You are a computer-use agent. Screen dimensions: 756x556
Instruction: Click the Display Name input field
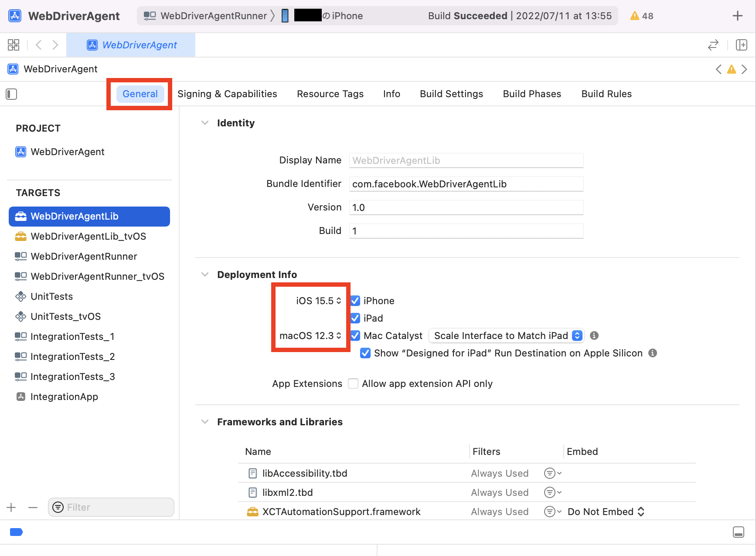(x=466, y=160)
